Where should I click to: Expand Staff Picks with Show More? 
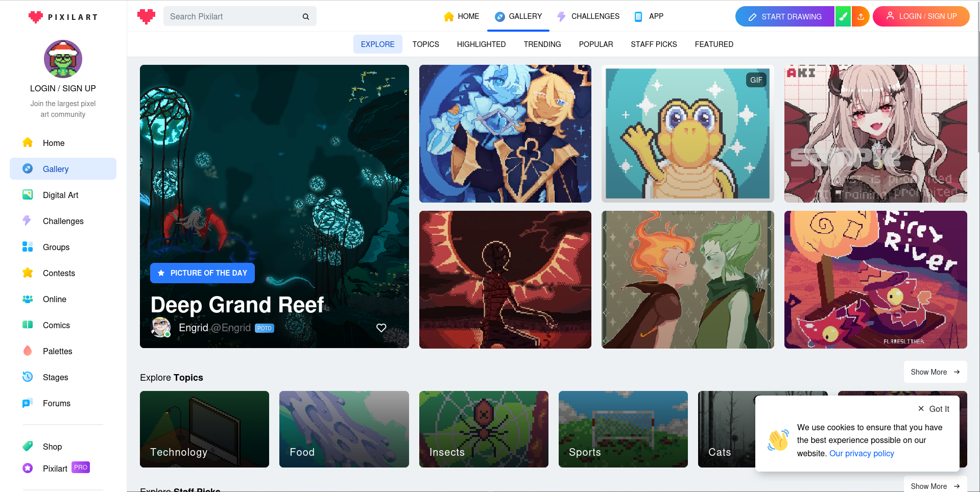click(x=935, y=485)
